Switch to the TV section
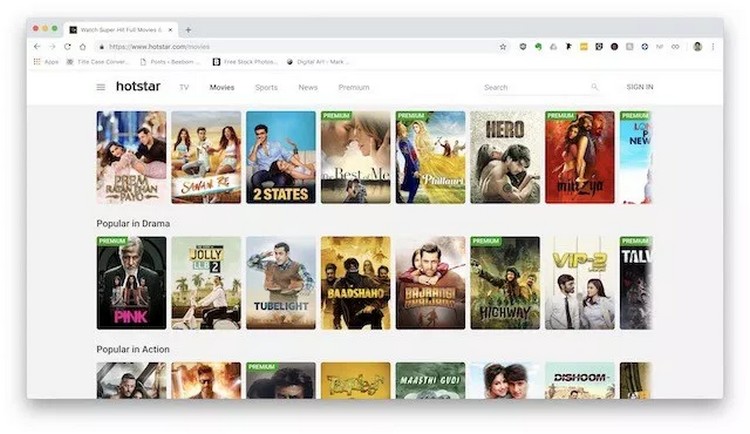The height and width of the screenshot is (434, 750). click(184, 88)
